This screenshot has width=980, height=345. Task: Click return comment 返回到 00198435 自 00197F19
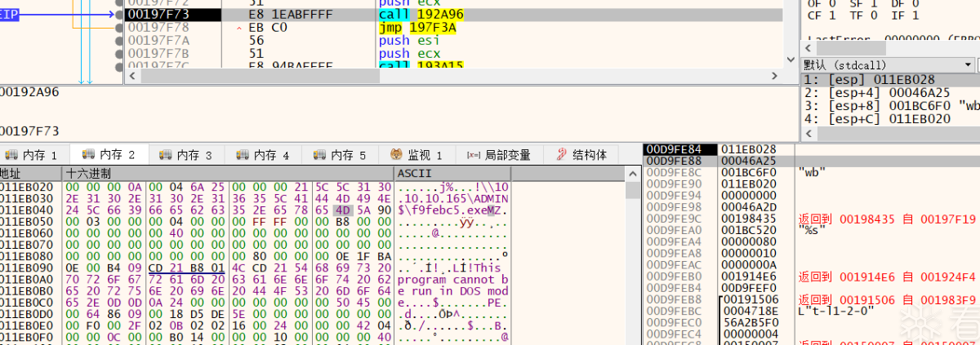(887, 219)
